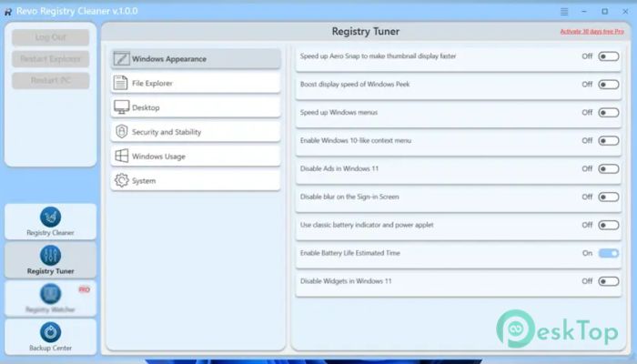Click 'Disable blur on the Sign-in Screen' text

(x=349, y=197)
